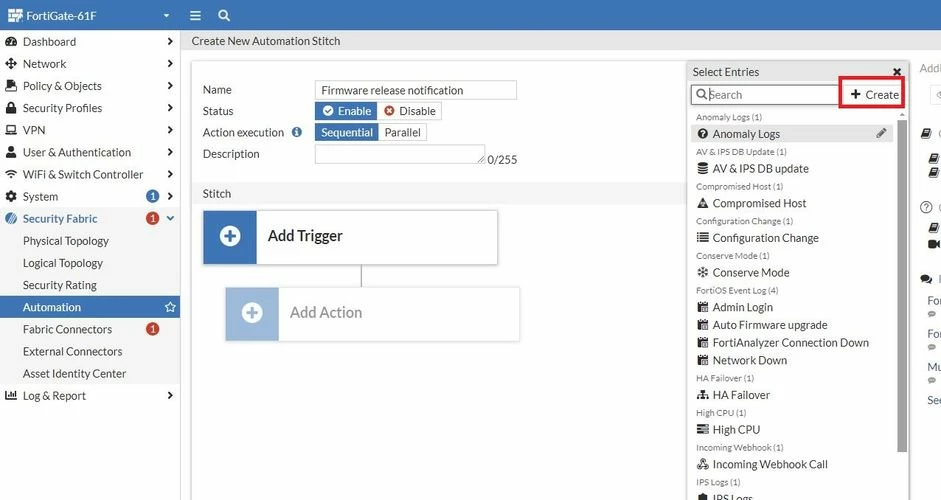Choose Sequential action execution
Viewport: 941px width, 500px height.
tap(346, 133)
